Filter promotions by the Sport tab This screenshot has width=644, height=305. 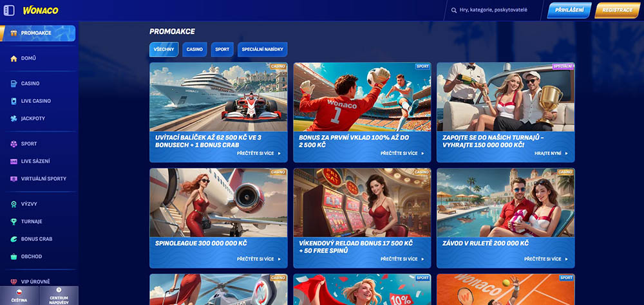pos(222,50)
